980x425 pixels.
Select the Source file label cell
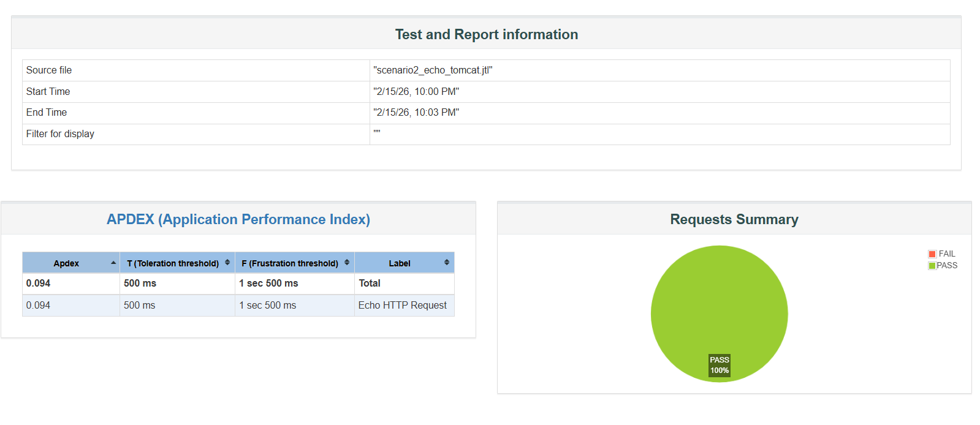[196, 70]
